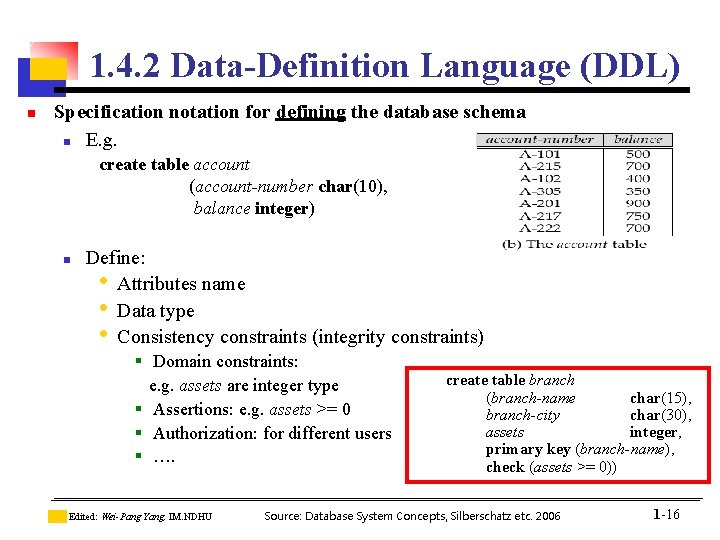
Task: Click the 'balance' table header
Action: coord(638,140)
